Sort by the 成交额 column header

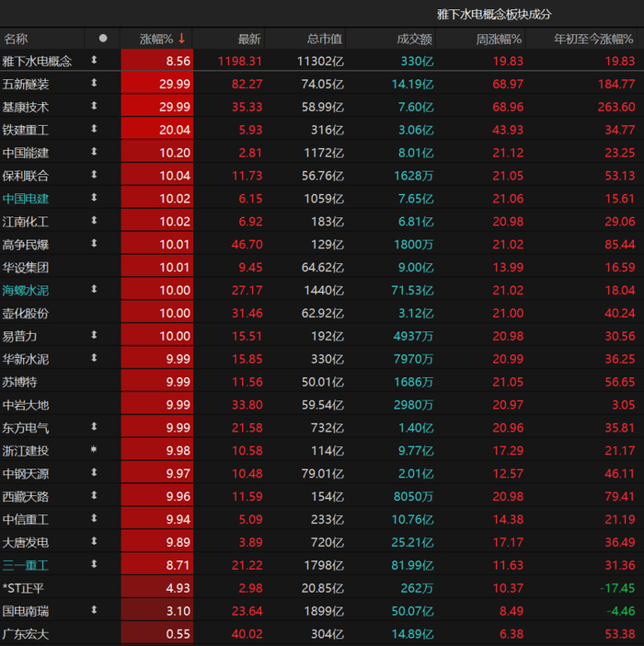tap(414, 39)
